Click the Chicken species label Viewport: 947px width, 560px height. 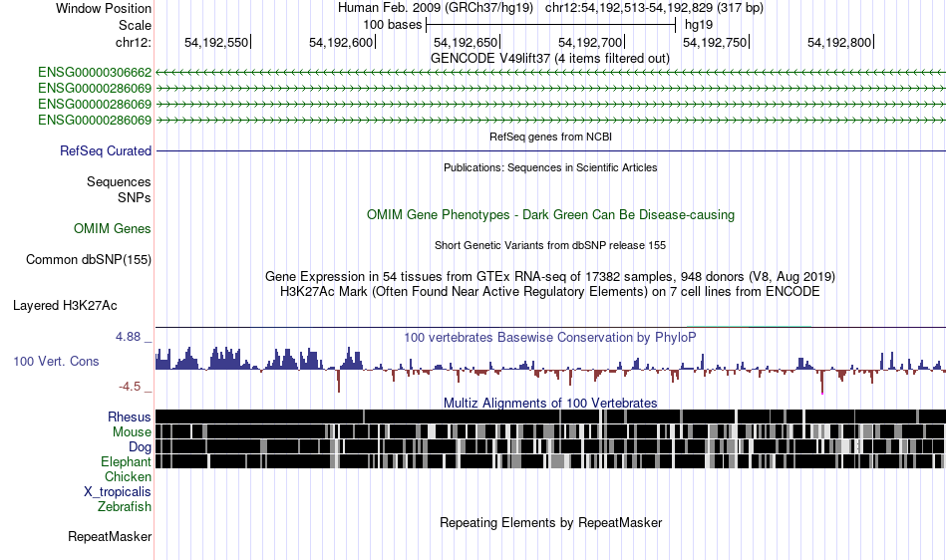point(128,476)
